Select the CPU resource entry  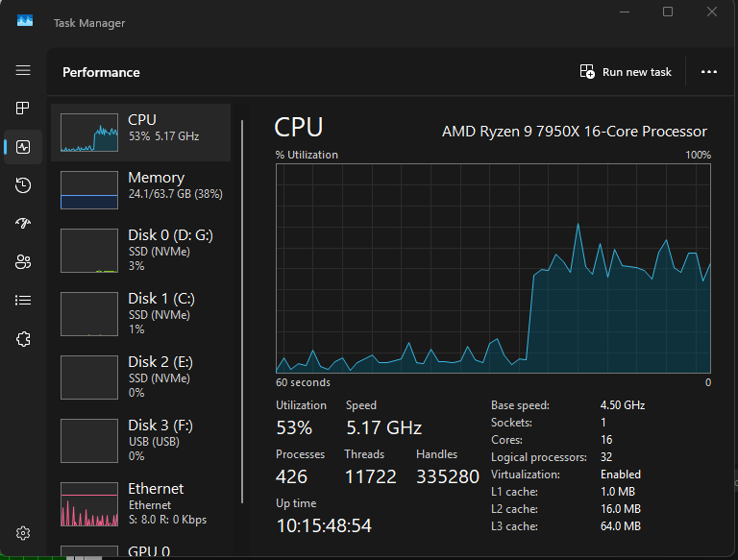pyautogui.click(x=140, y=133)
